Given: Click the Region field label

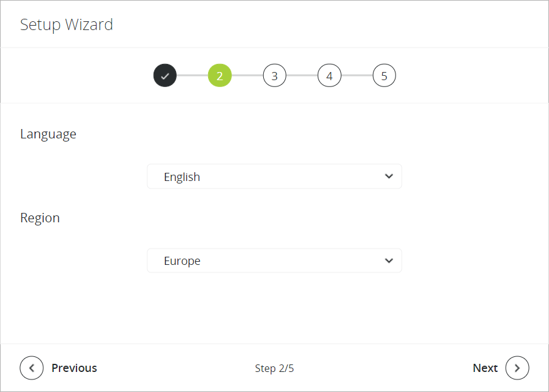Looking at the screenshot, I should click(40, 218).
